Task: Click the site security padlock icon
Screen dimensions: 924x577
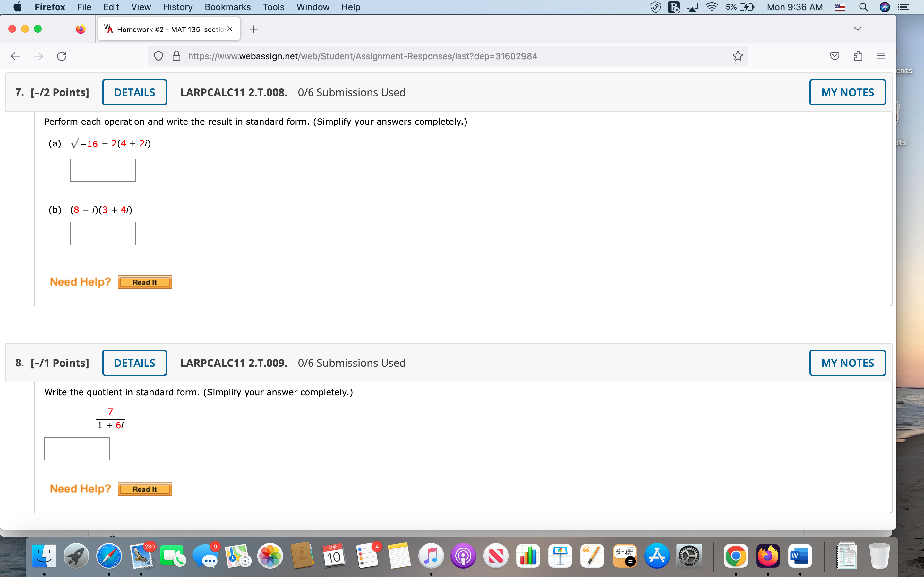Action: tap(176, 56)
